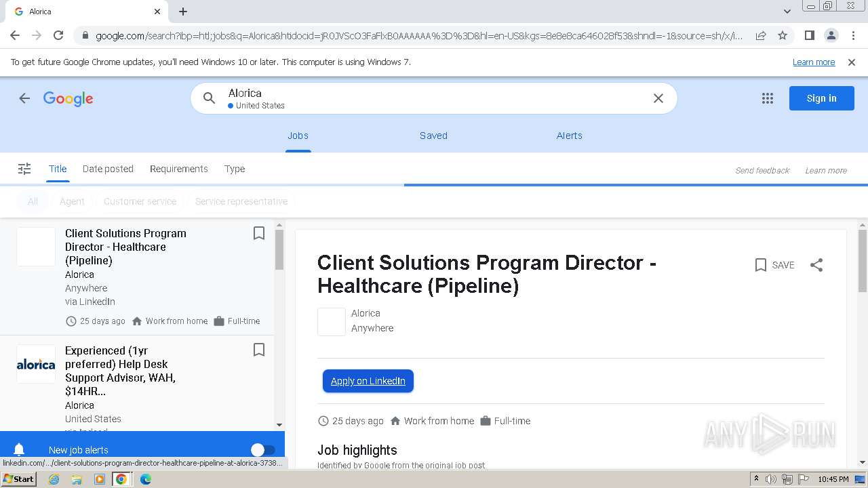Launch Internet Explorer from taskbar

point(54,479)
